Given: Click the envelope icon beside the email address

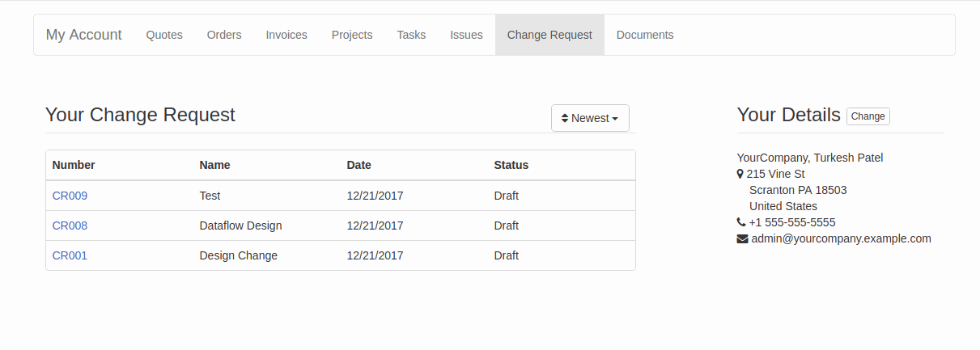Looking at the screenshot, I should click(742, 238).
